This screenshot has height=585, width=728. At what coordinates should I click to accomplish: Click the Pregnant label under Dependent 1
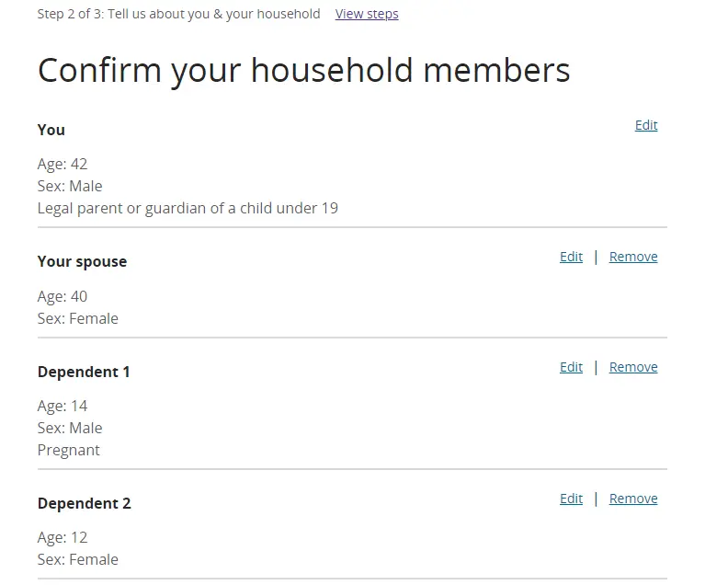pos(69,450)
